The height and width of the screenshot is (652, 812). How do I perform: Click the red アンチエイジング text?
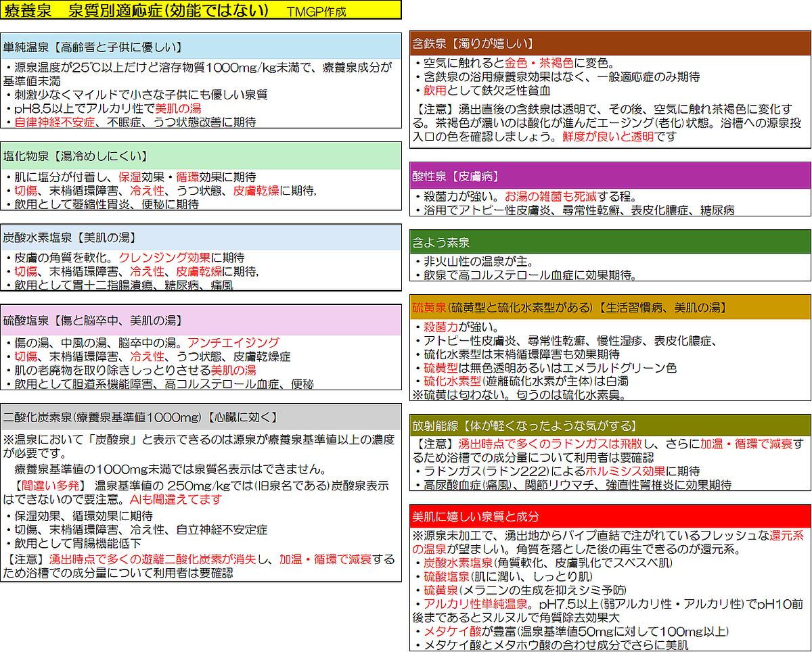(x=233, y=343)
